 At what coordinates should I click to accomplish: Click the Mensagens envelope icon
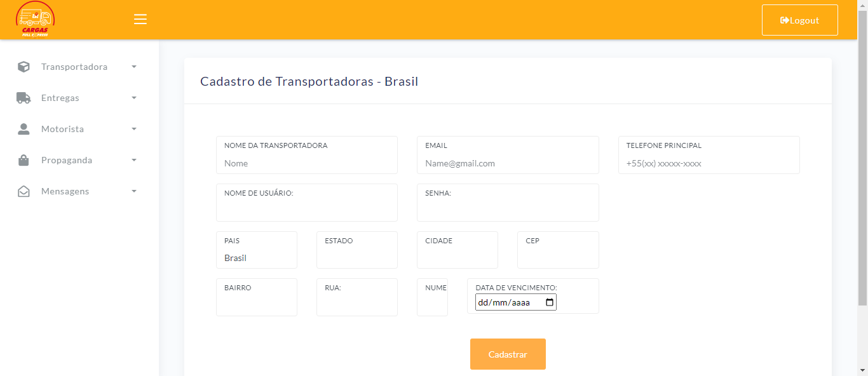click(24, 191)
